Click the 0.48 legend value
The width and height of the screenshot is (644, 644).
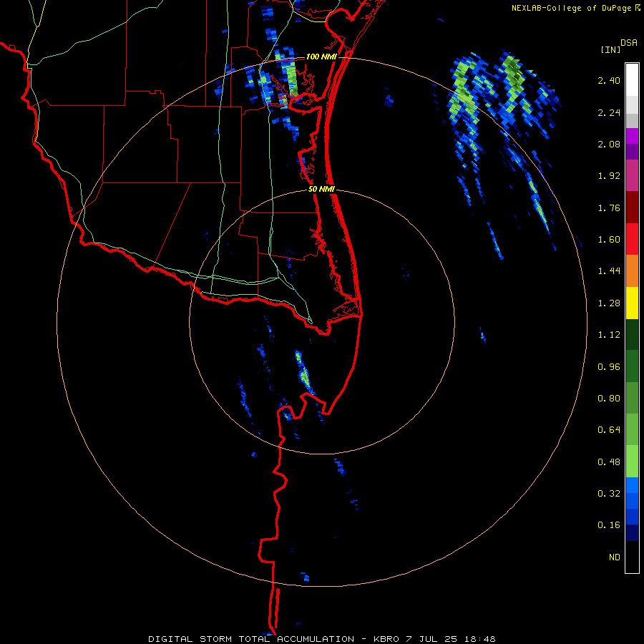pyautogui.click(x=609, y=462)
